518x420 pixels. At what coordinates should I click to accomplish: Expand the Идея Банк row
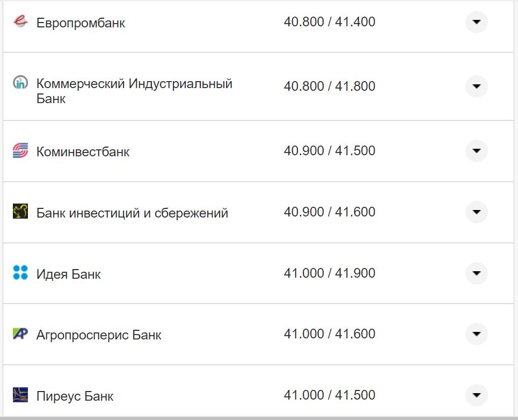(x=476, y=273)
